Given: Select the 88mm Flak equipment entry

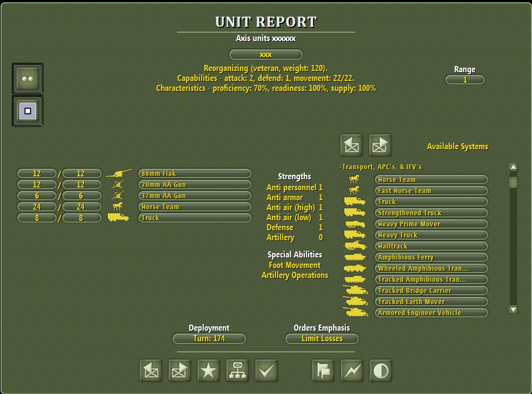Looking at the screenshot, I should click(x=195, y=173).
